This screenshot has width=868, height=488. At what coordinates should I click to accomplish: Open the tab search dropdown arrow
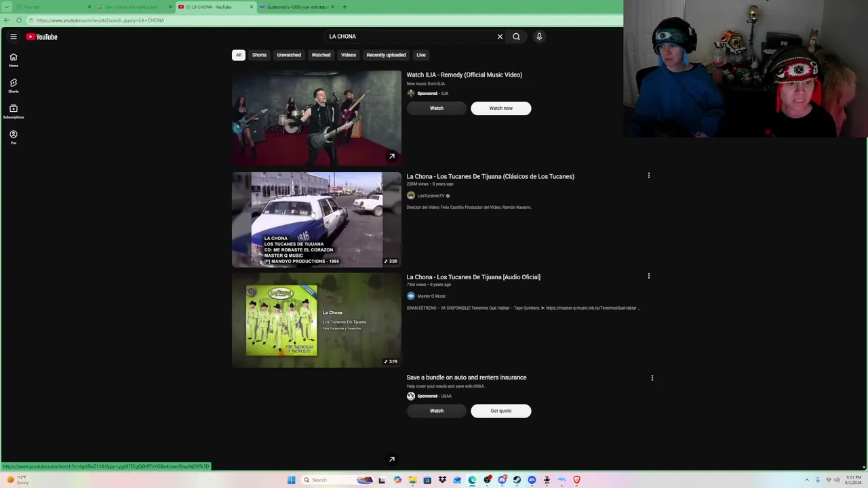click(x=7, y=7)
